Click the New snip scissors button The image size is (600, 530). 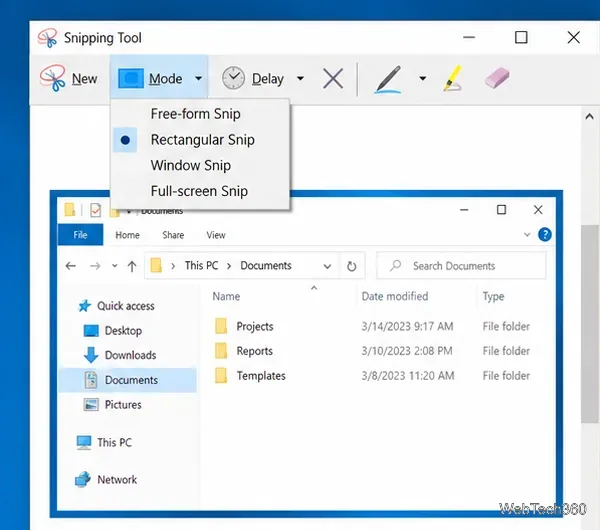(x=68, y=78)
